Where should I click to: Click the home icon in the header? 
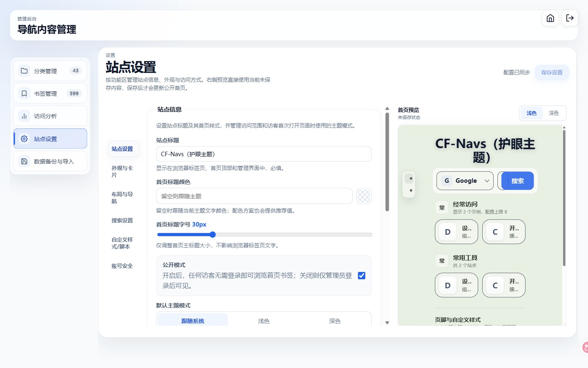pos(550,18)
